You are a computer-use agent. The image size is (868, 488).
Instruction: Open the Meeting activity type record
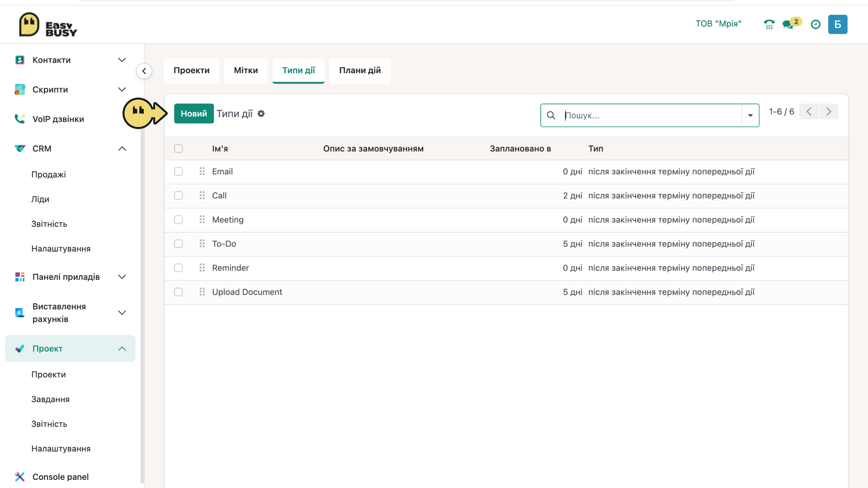point(228,220)
